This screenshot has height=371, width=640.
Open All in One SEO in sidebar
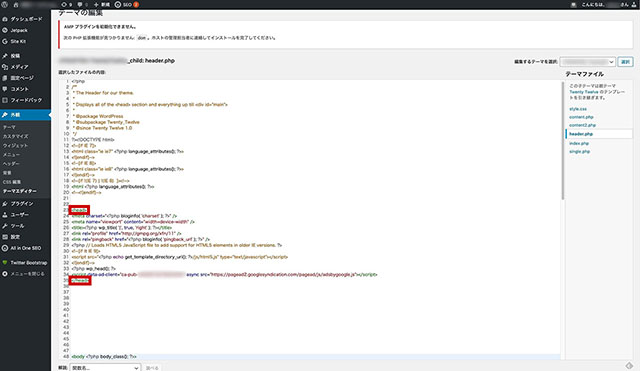(x=25, y=248)
